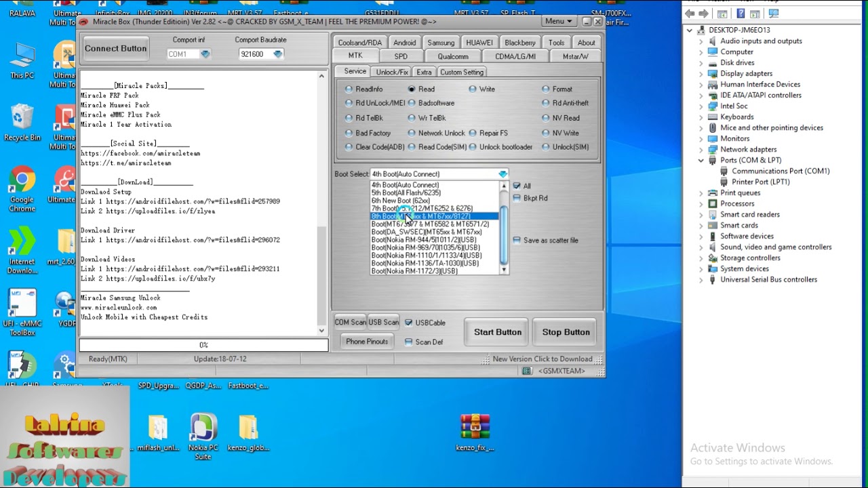868x488 pixels.
Task: Click the boot list scrollbar thumb
Action: click(503, 235)
